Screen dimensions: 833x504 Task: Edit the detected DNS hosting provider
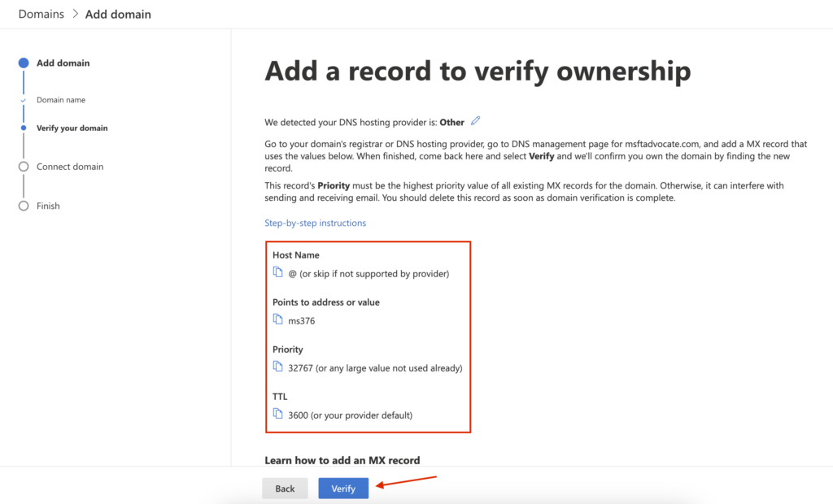point(476,121)
